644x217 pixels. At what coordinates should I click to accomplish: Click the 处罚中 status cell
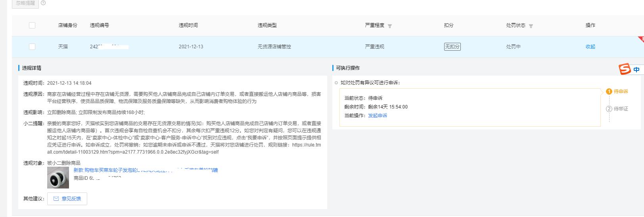(x=514, y=47)
